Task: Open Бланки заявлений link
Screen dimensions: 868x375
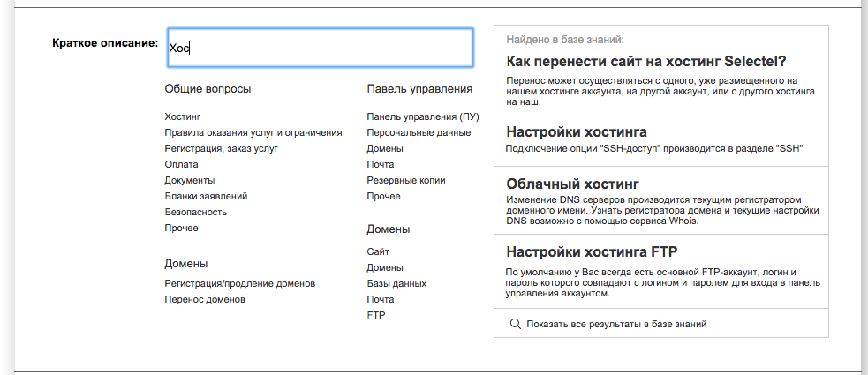Action: pyautogui.click(x=206, y=197)
